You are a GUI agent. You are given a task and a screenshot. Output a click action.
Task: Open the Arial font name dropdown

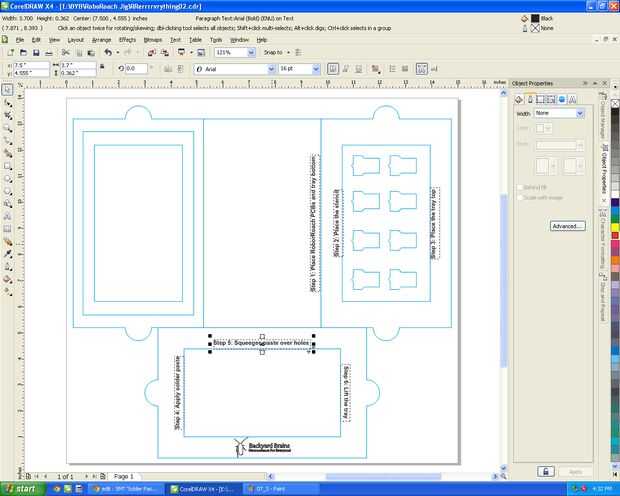(271, 69)
